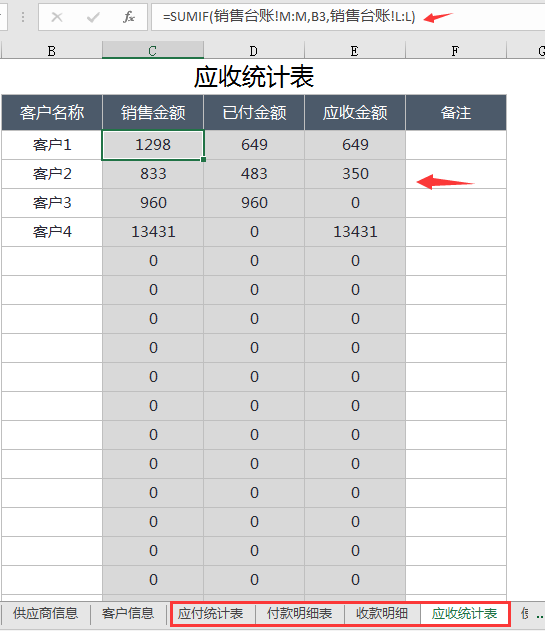Open the 应付统计表 sheet tab
Viewport: 545px width, 631px height.
(x=211, y=614)
